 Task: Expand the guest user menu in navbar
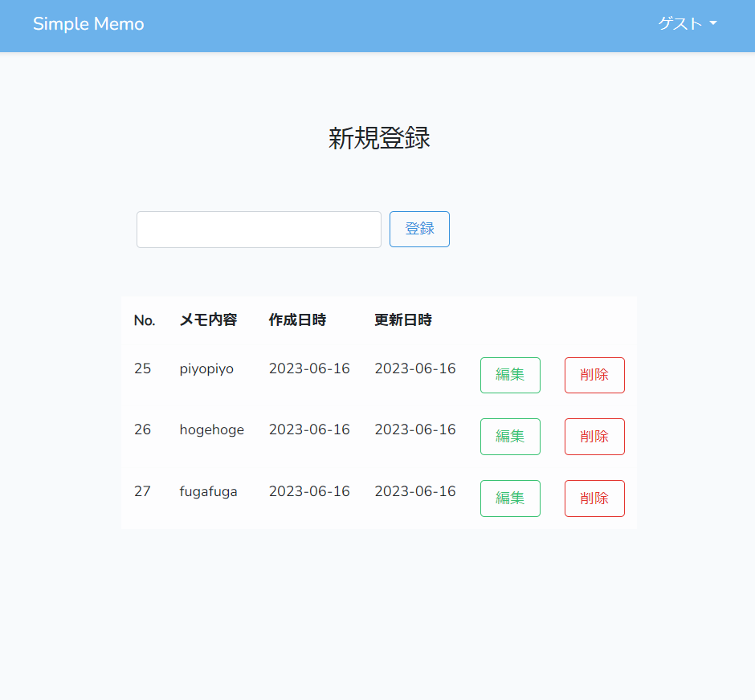(687, 24)
